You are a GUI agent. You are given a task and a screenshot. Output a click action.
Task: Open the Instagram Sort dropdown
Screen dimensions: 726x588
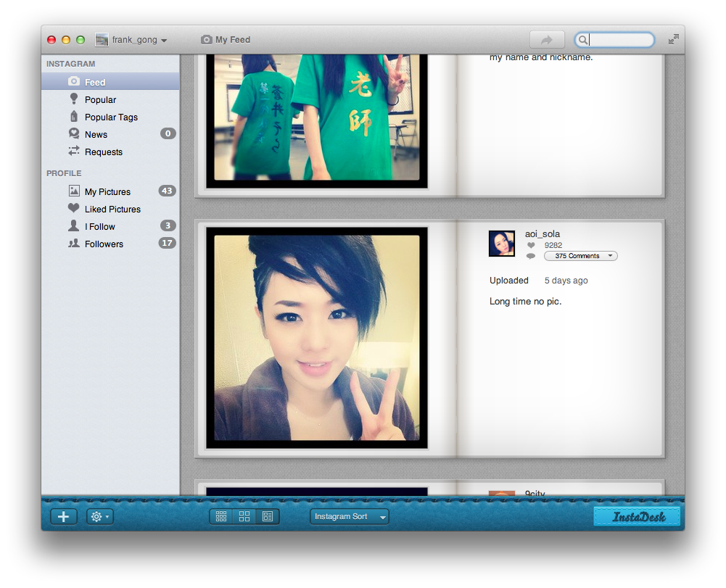pyautogui.click(x=349, y=517)
